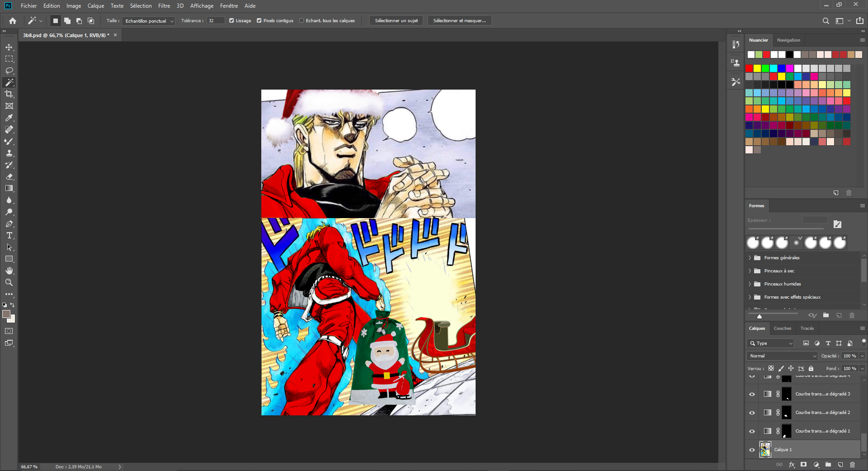
Task: Select the Zoom tool
Action: [x=9, y=282]
